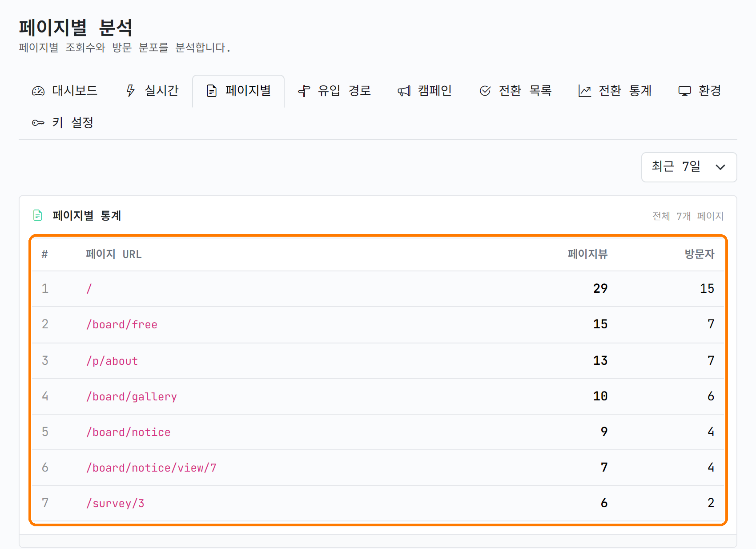Click the visitor count 15 in row 1
The image size is (756, 549).
(x=707, y=289)
